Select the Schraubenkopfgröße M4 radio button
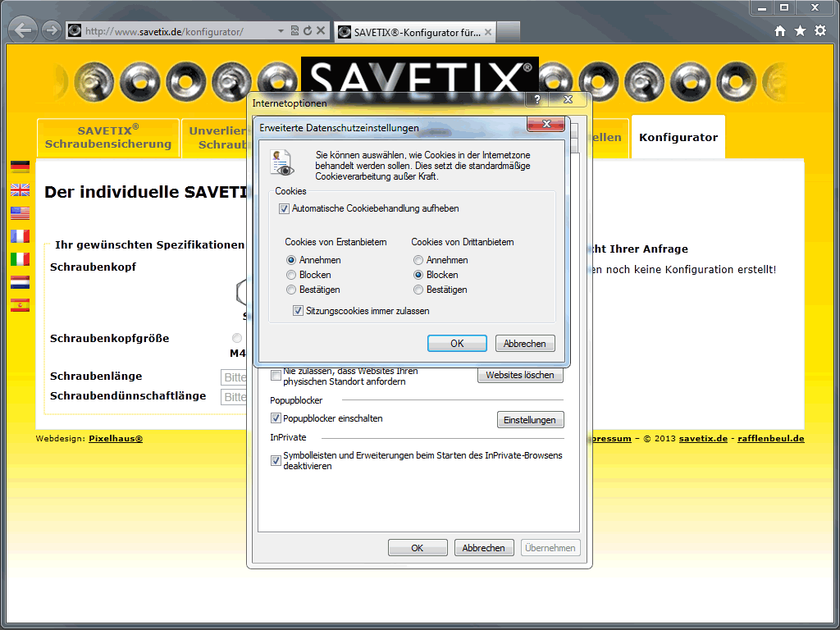 (237, 338)
